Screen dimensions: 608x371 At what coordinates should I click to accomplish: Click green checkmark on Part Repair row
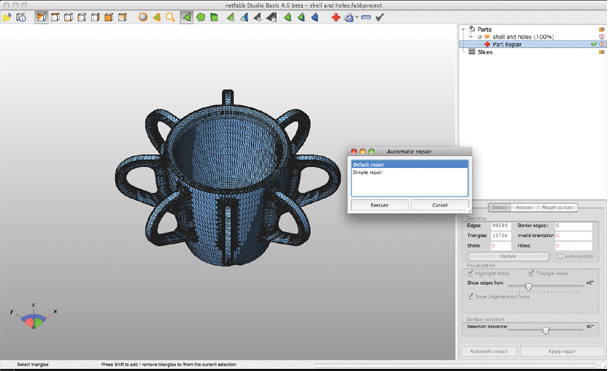click(594, 44)
